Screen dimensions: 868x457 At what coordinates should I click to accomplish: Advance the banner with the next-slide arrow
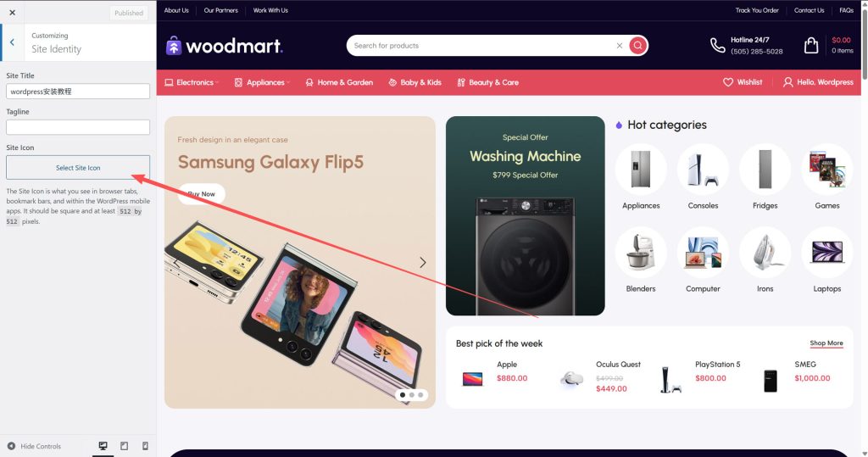tap(422, 263)
